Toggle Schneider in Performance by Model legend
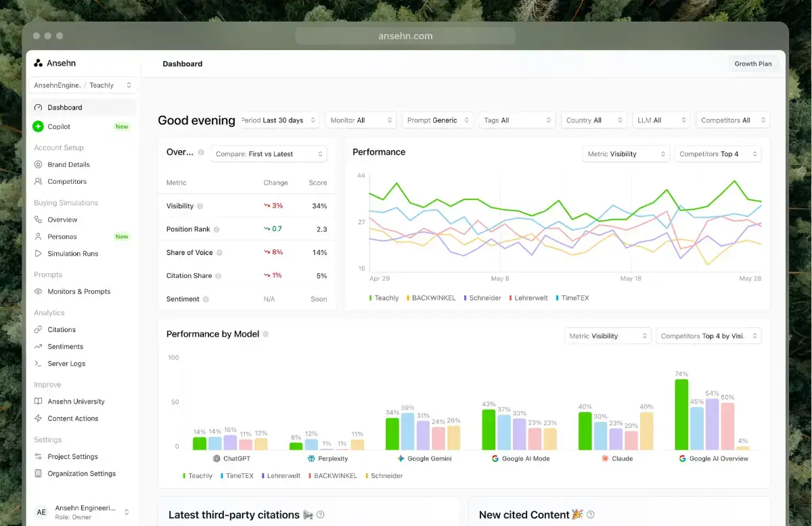This screenshot has width=812, height=526. click(x=384, y=475)
